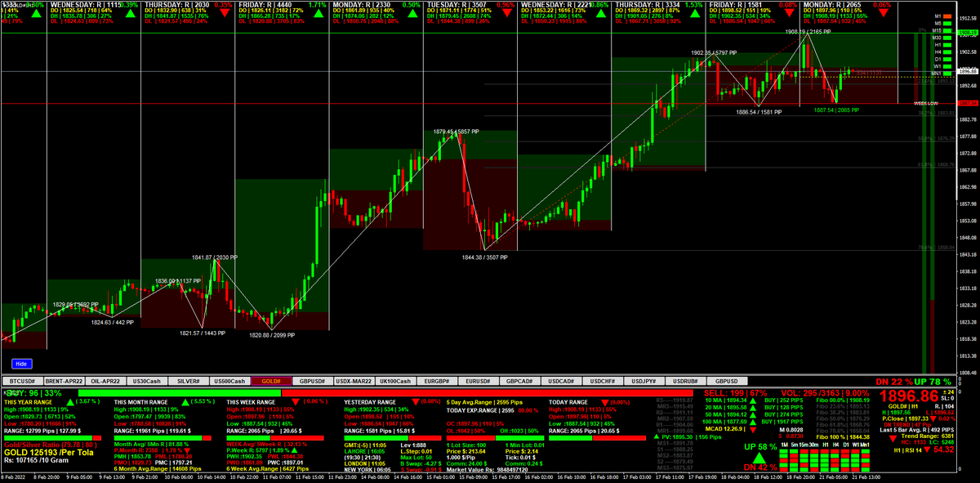Switch to the USDJPY# symbol
980x483 pixels.
(644, 381)
